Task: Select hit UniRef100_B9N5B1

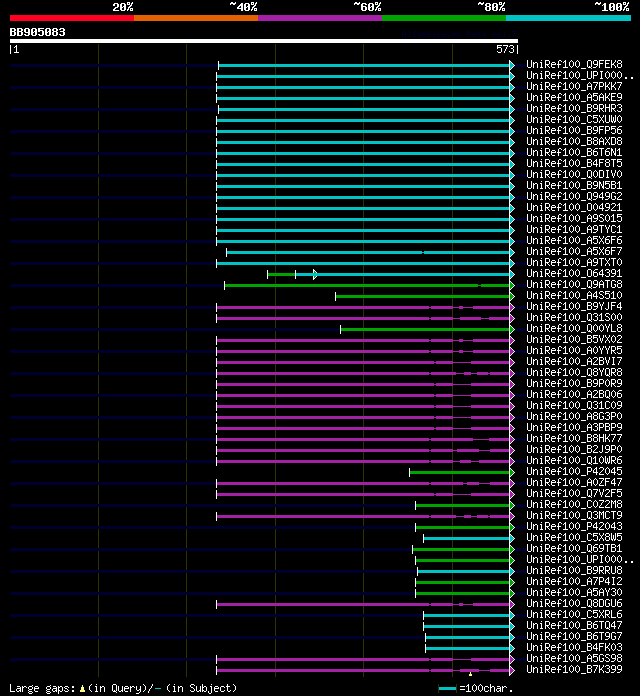Action: pyautogui.click(x=574, y=185)
